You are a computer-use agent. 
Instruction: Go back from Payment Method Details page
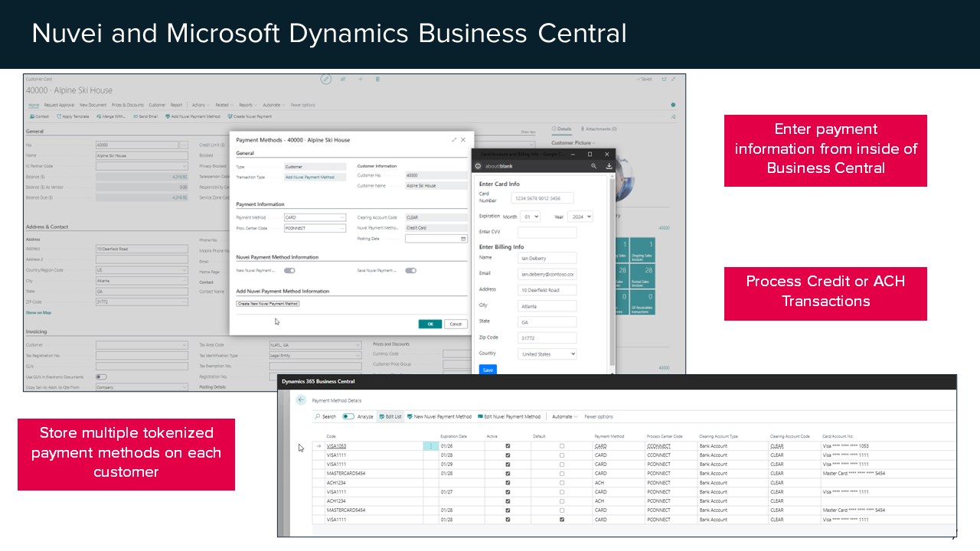click(x=301, y=400)
